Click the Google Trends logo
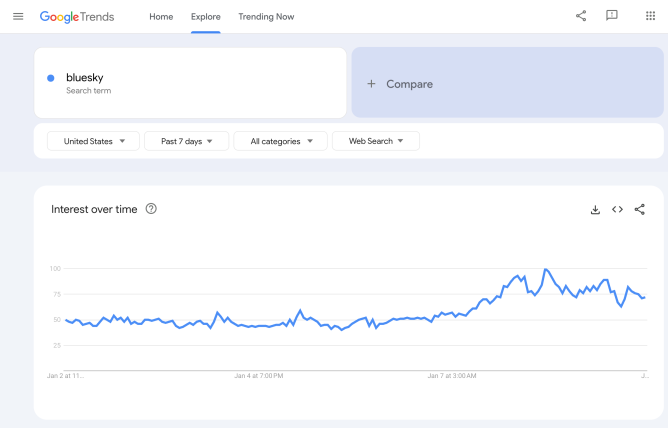This screenshot has width=668, height=428. 77,17
